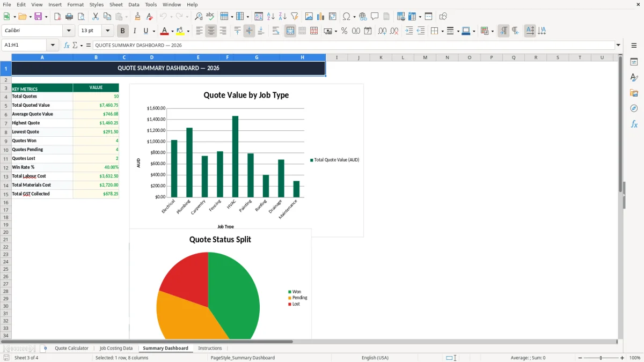Run the Spelling check icon

click(210, 17)
